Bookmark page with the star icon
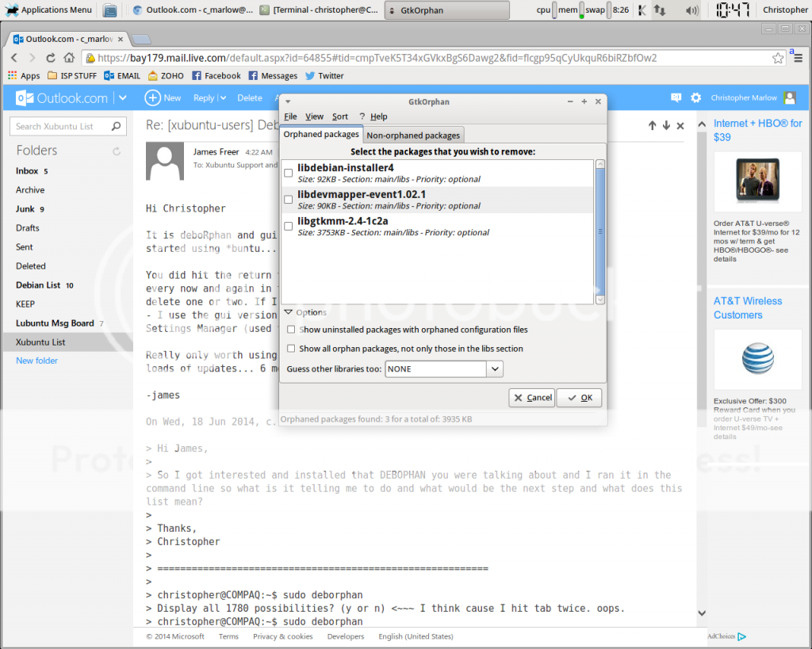Screen dimensions: 812x649 tap(778, 58)
